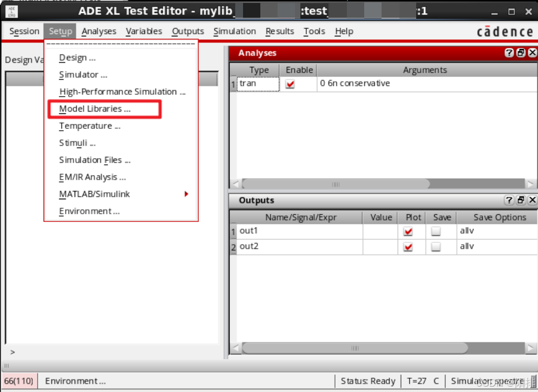Maximize the ADE XL Test Editor window
This screenshot has width=538, height=392.
pos(512,12)
